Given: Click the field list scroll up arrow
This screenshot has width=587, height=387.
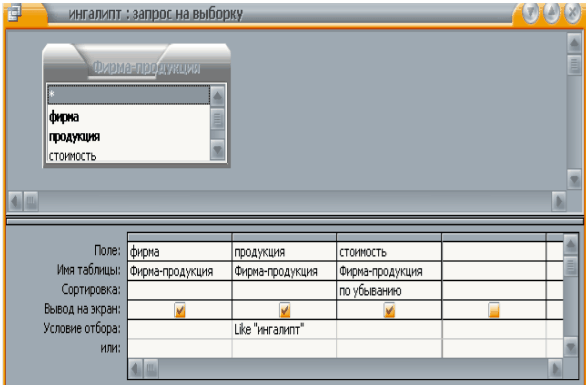Looking at the screenshot, I should click(x=218, y=97).
